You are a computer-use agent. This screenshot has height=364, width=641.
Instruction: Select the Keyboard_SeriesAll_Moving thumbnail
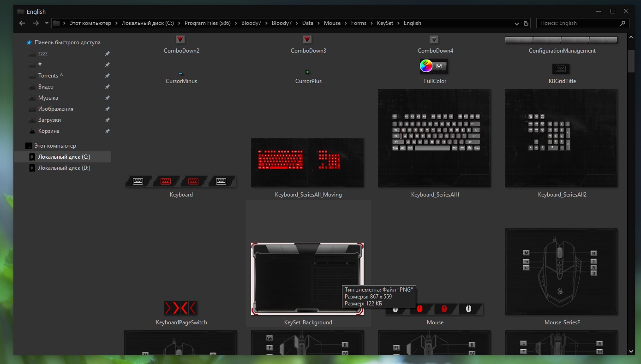307,162
